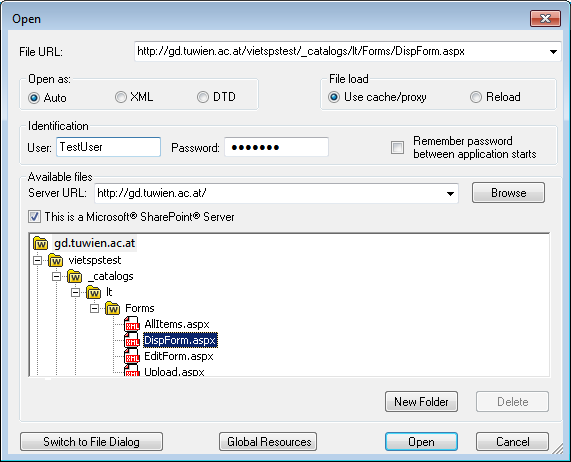Collapse the lt tree node
The width and height of the screenshot is (571, 462).
click(75, 292)
